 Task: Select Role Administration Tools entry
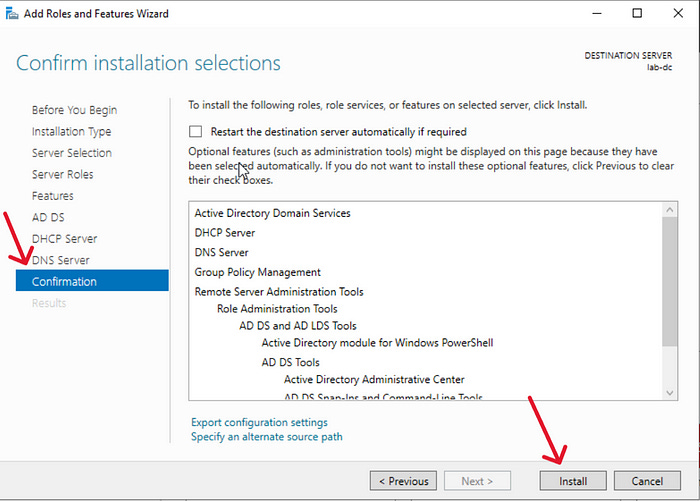[277, 309]
